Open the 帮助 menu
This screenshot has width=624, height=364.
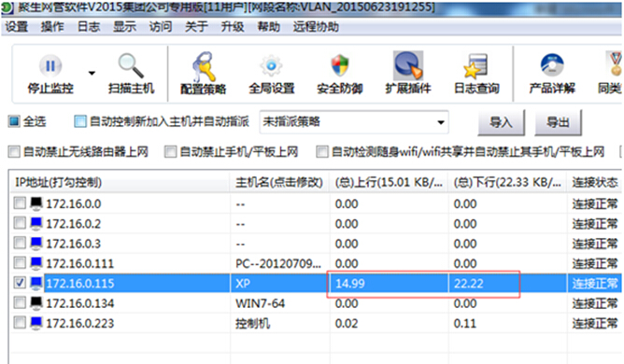pyautogui.click(x=269, y=27)
